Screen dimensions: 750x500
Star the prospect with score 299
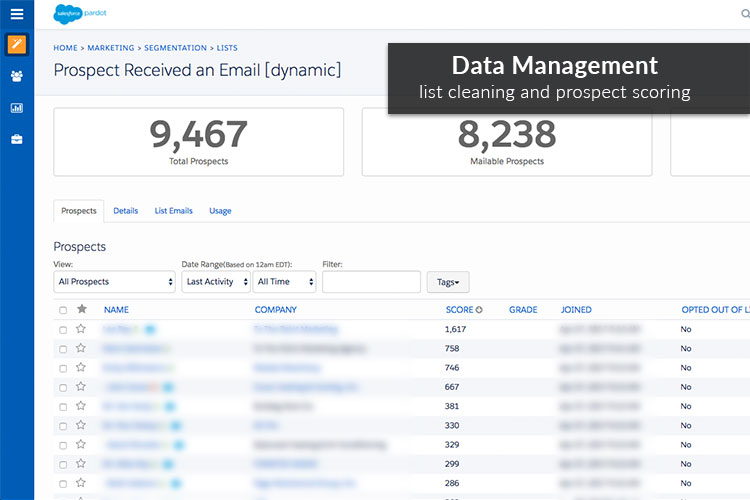pyautogui.click(x=81, y=463)
